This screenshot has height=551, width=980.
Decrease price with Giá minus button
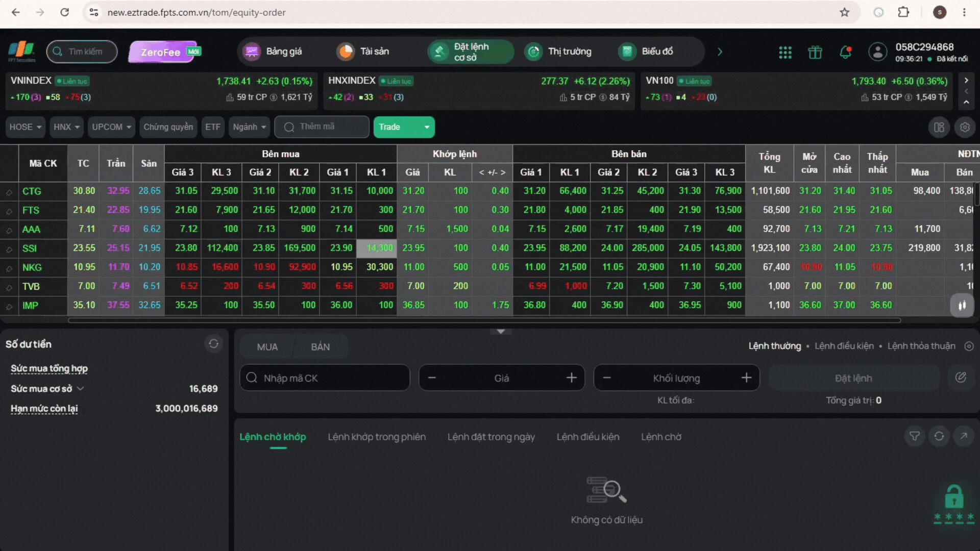tap(432, 378)
